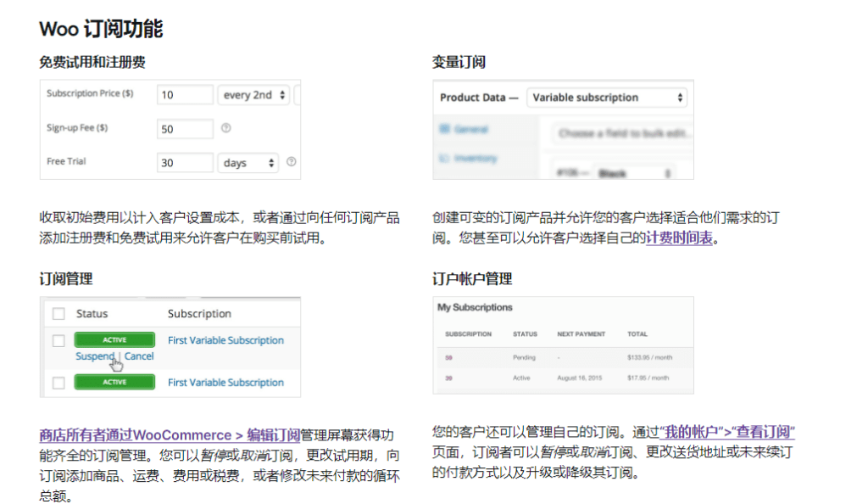The width and height of the screenshot is (868, 504).
Task: Click the Cancel link under the subscription
Action: tap(139, 356)
